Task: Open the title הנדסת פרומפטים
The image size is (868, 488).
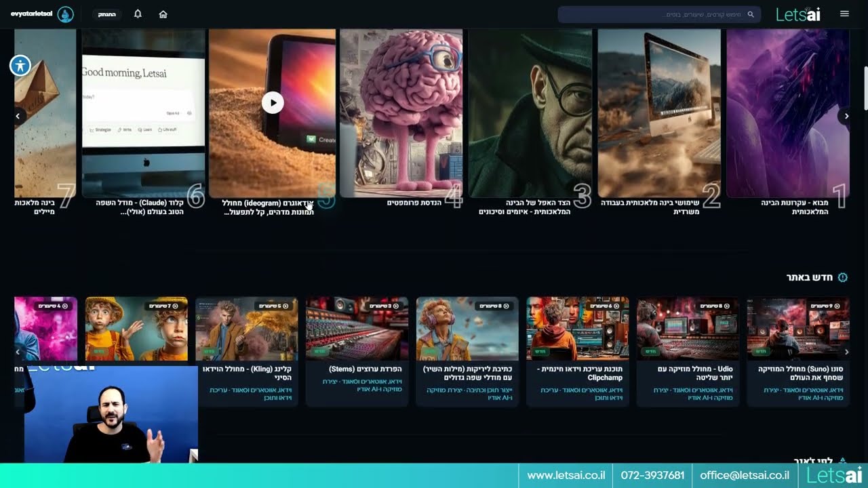Action: (414, 203)
